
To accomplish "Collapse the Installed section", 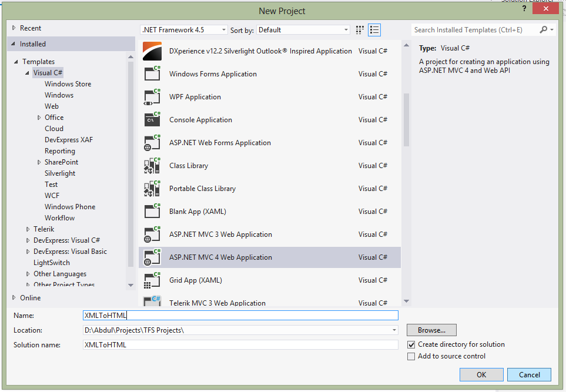I will [x=14, y=43].
